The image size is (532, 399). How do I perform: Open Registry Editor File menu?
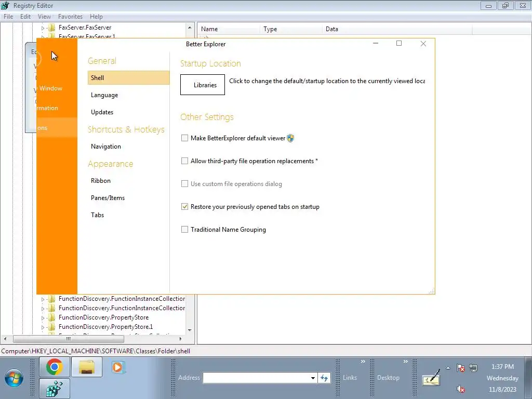point(8,17)
